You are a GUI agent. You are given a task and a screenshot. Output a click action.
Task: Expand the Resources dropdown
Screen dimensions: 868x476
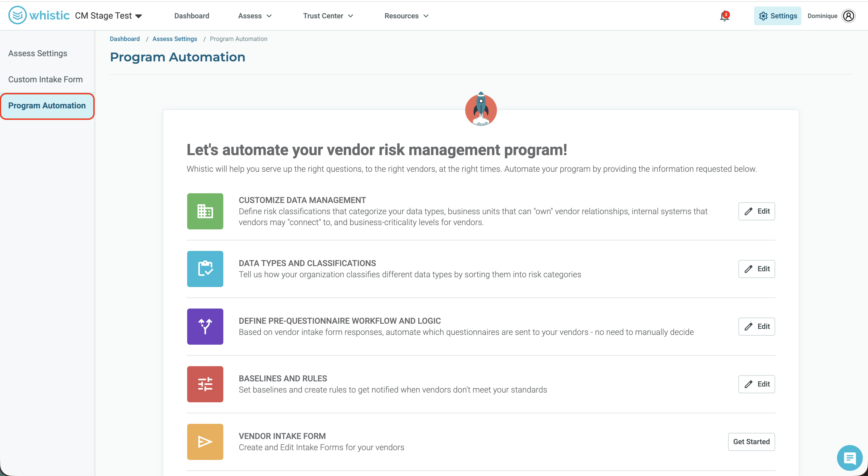tap(406, 16)
